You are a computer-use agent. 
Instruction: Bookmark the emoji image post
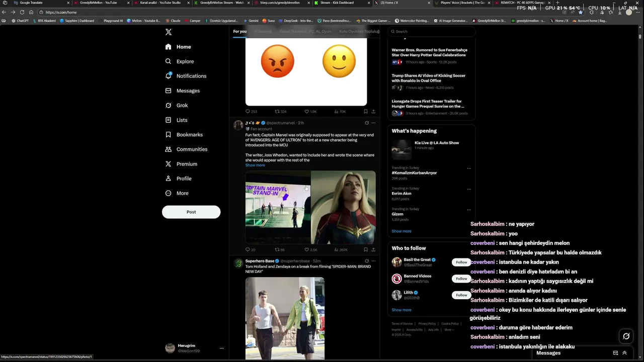(x=366, y=112)
